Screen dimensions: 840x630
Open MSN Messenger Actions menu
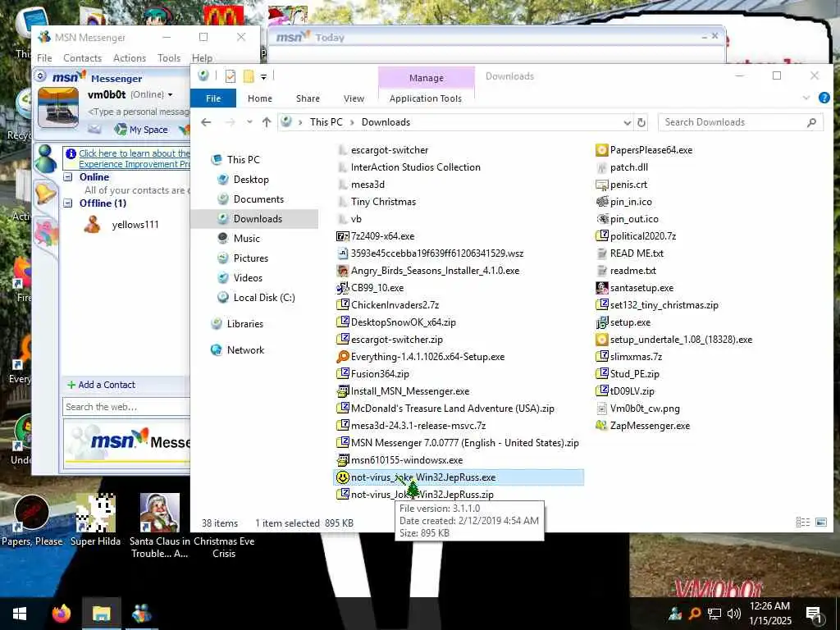[130, 58]
